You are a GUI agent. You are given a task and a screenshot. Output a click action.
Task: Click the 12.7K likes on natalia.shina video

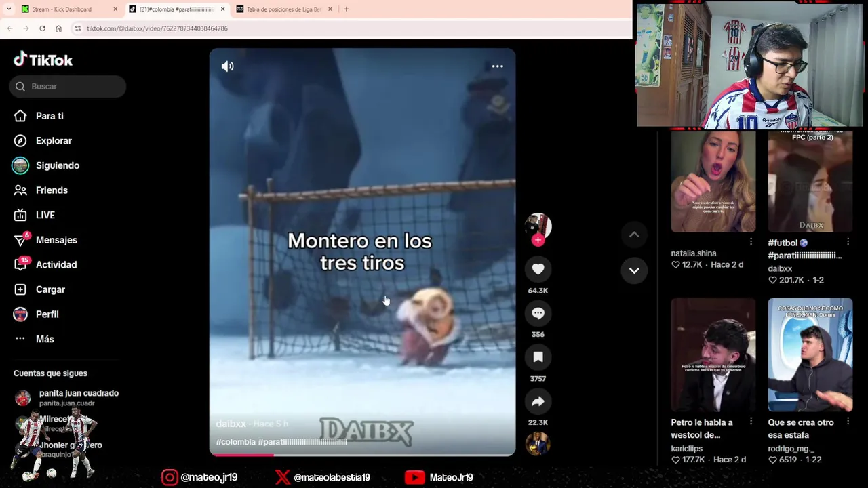coord(687,264)
